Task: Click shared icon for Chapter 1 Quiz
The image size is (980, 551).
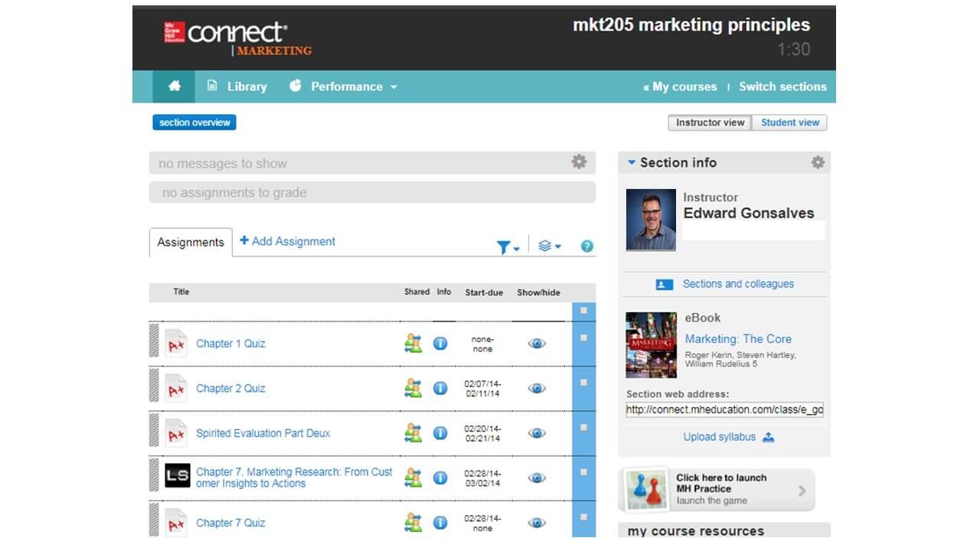Action: pos(413,344)
